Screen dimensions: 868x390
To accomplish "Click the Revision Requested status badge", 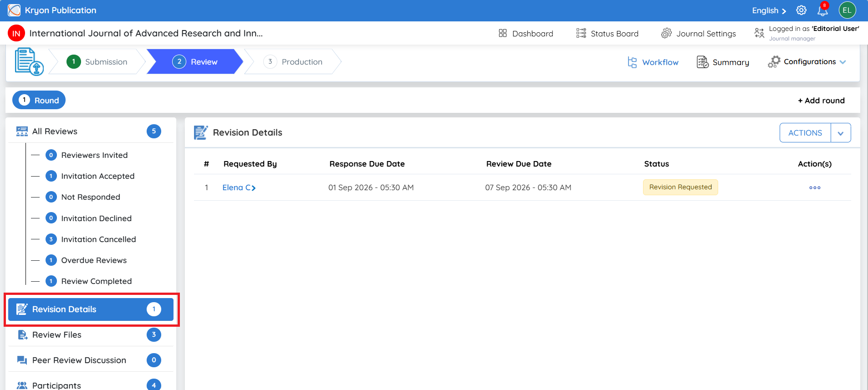I will click(680, 187).
